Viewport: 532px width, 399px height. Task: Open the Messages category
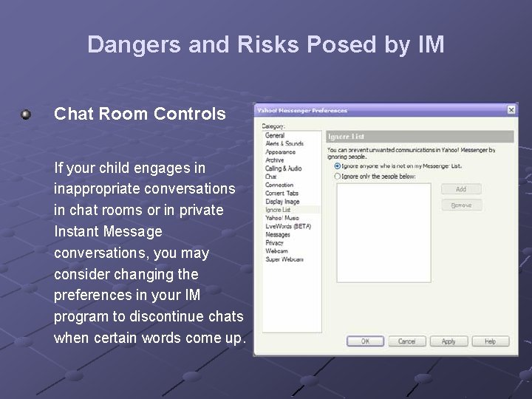[x=278, y=234]
